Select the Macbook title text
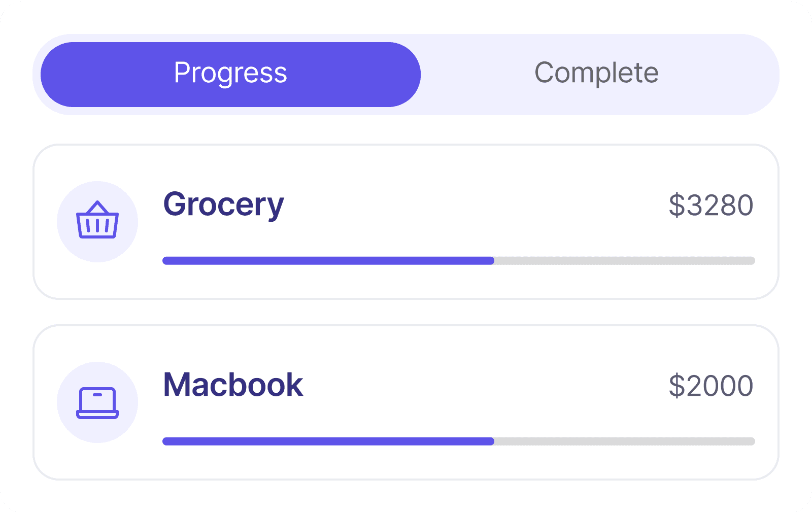Viewport: 812px width, 512px height. pyautogui.click(x=233, y=385)
